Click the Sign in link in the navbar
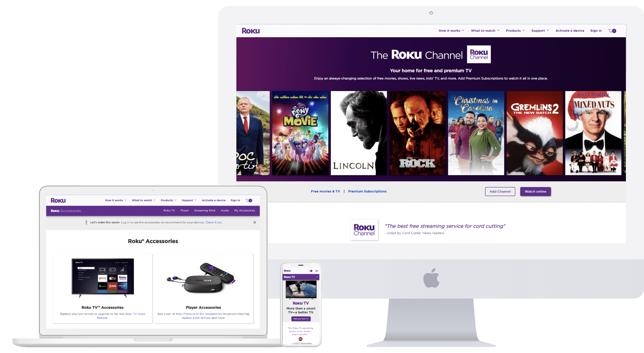 (596, 30)
